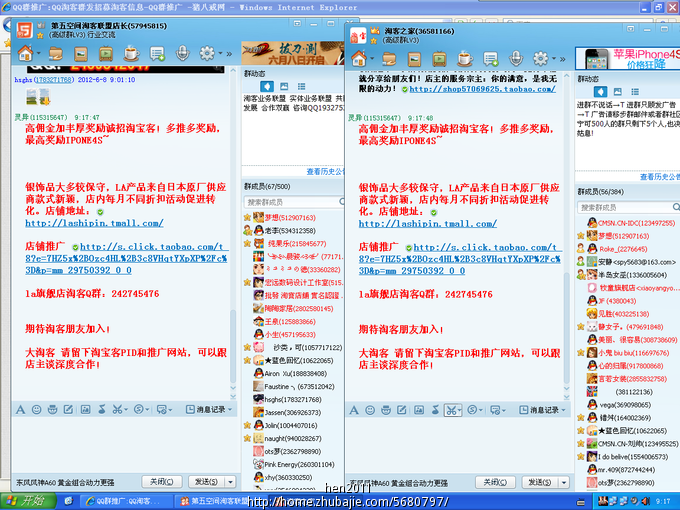Open home icon dropdown arrow in 第五空间淘客联盟店长 window
Screen dimensions: 680x510
39,54
